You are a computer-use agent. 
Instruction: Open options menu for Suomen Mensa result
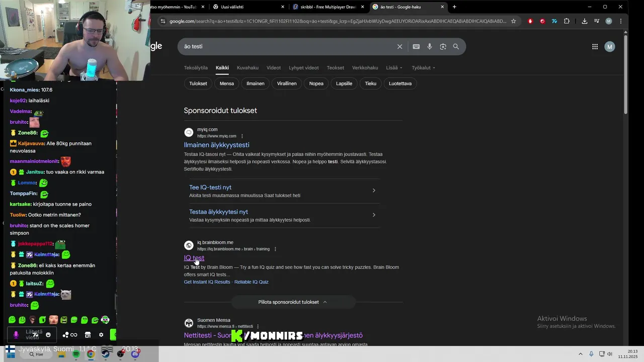click(x=258, y=327)
